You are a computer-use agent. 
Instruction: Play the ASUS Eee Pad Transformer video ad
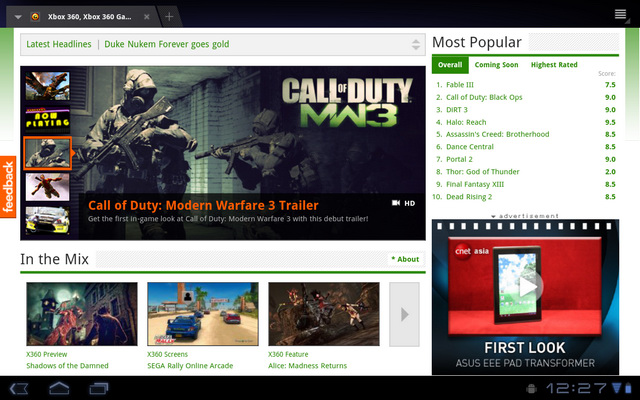pos(528,287)
